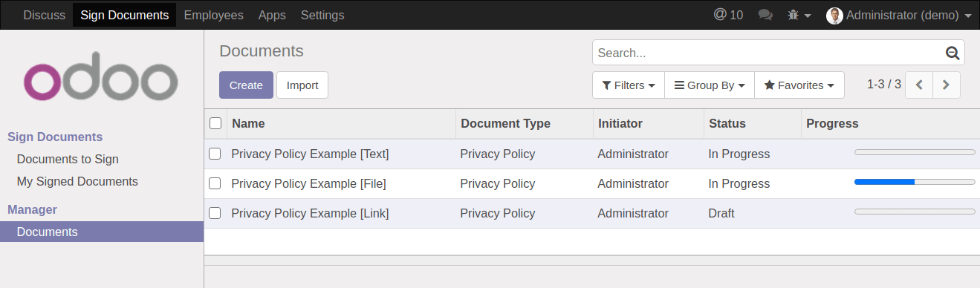Check the Privacy Policy Example [Link] row checkbox
The image size is (980, 288).
point(215,213)
